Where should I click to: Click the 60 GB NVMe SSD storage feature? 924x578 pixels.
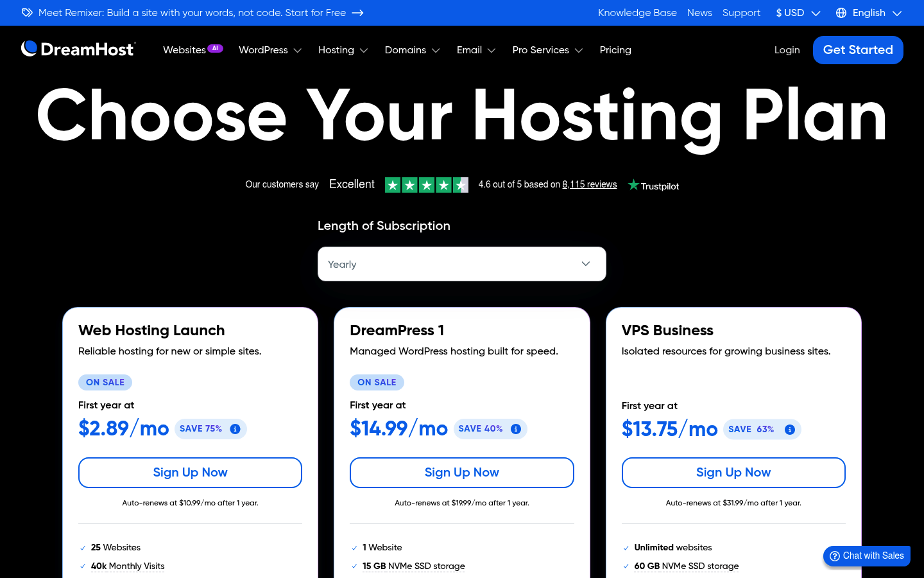(x=686, y=566)
